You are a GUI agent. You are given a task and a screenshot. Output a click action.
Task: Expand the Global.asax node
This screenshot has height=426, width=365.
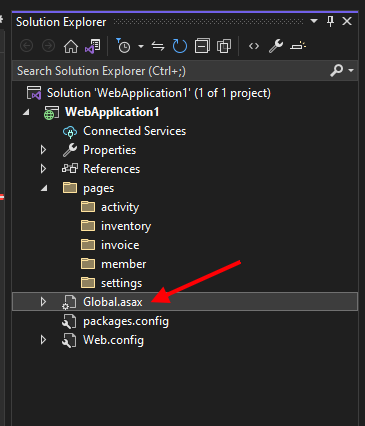pos(43,302)
